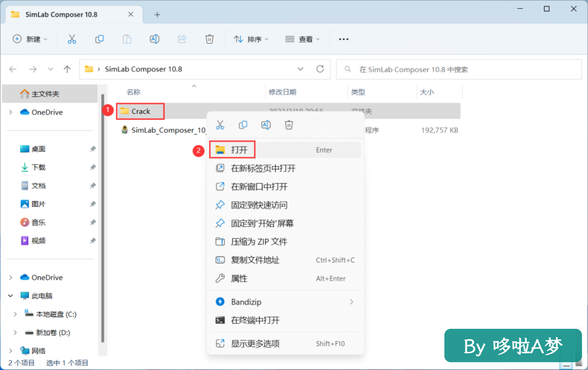Select 显示更多选项 in the context menu
Viewport: 588px width, 370px height.
(x=285, y=343)
